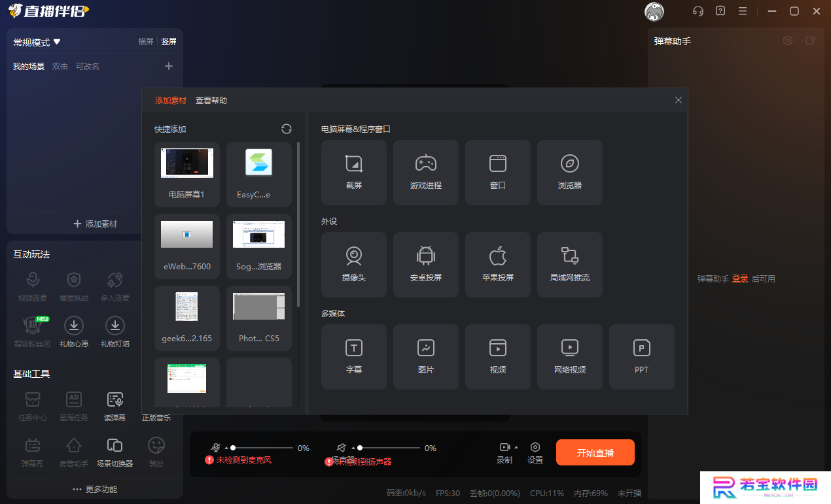The width and height of the screenshot is (831, 504).
Task: Expand microphone device arrow
Action: coord(226,448)
